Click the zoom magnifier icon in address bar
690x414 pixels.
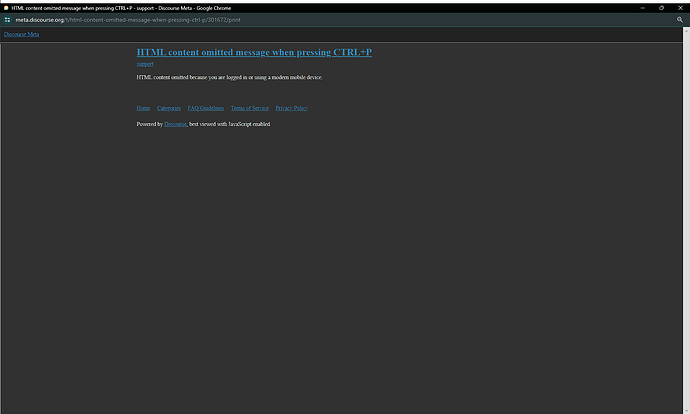(680, 20)
